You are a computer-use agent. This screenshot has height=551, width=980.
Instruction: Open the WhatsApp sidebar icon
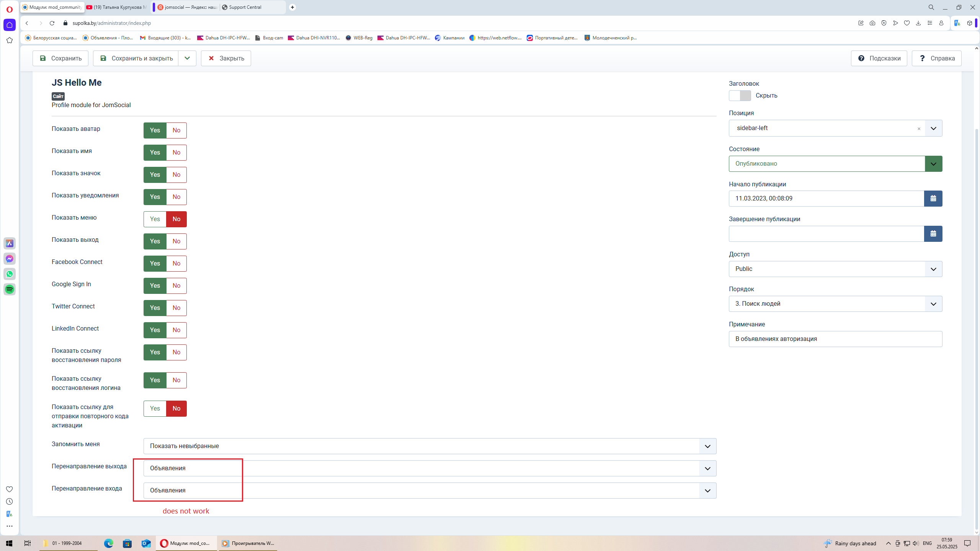click(x=10, y=274)
